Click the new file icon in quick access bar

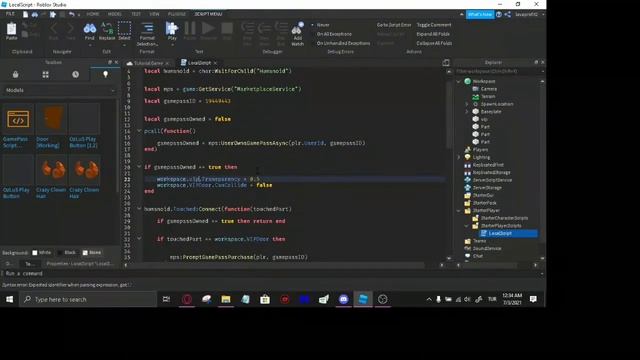pyautogui.click(x=25, y=14)
